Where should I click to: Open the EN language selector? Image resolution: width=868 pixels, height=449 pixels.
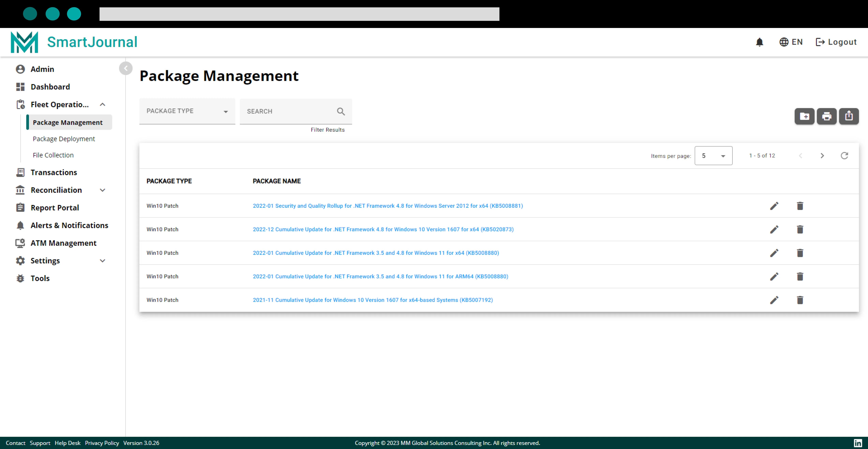click(791, 42)
